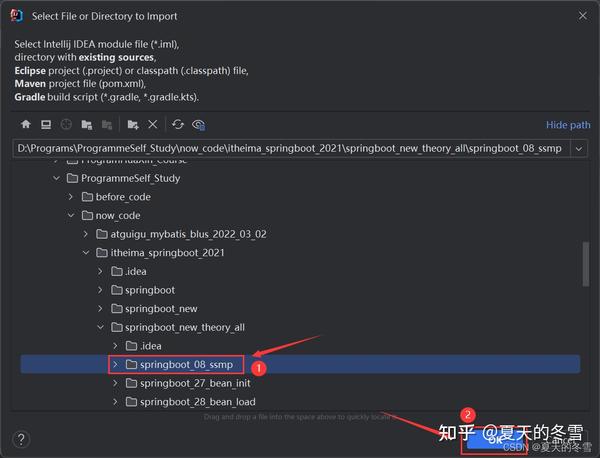This screenshot has width=600, height=458.
Task: Collapse the ProgrammeSelf_Study folder
Action: pyautogui.click(x=56, y=178)
